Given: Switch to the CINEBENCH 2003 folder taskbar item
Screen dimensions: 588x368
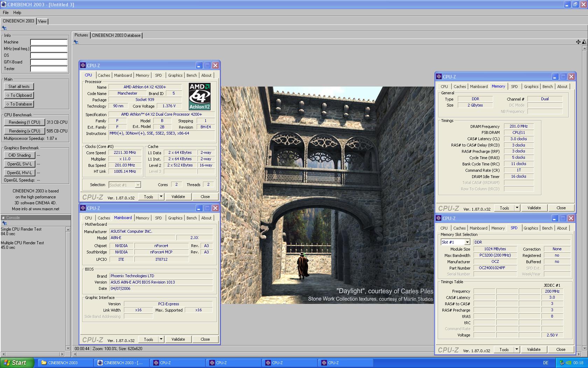Looking at the screenshot, I should (x=66, y=363).
